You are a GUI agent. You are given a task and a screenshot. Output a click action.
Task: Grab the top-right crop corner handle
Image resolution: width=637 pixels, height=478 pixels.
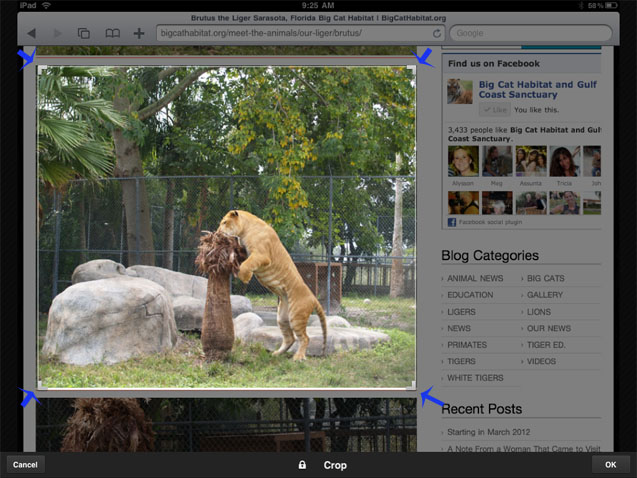click(x=412, y=70)
